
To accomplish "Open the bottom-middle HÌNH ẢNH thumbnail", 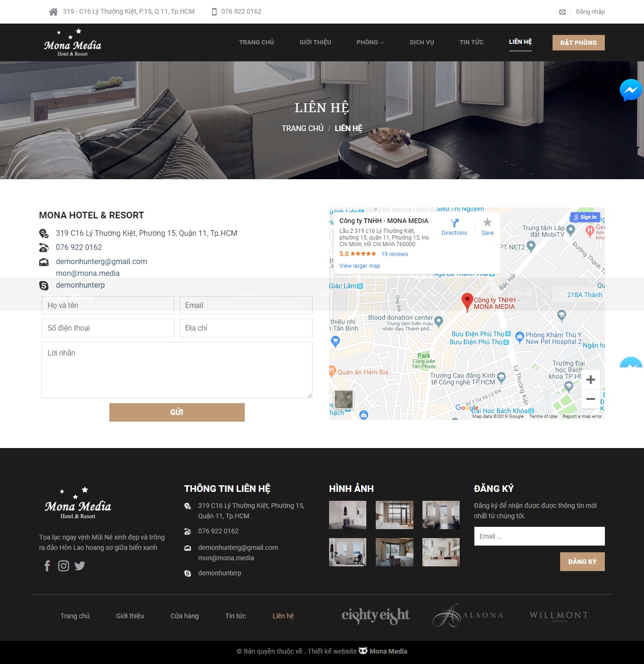I will pyautogui.click(x=395, y=552).
